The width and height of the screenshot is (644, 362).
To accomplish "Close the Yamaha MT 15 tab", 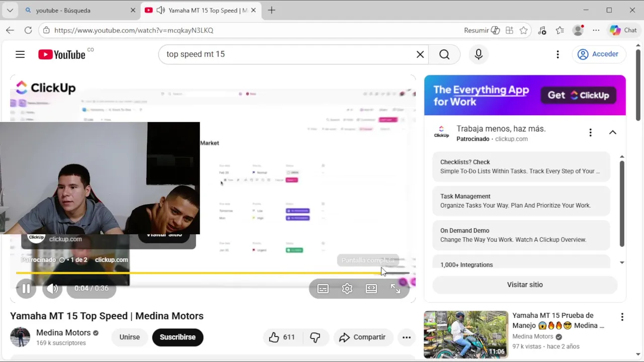I will [253, 10].
